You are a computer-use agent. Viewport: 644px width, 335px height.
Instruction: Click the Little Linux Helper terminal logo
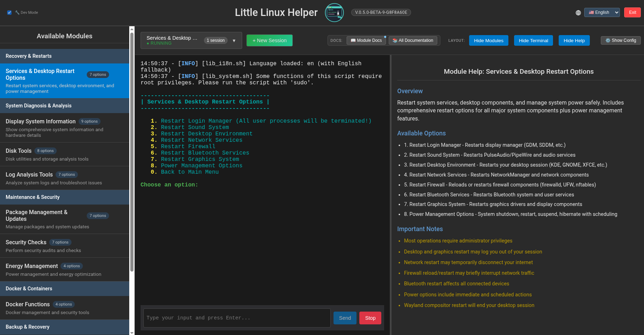click(334, 12)
